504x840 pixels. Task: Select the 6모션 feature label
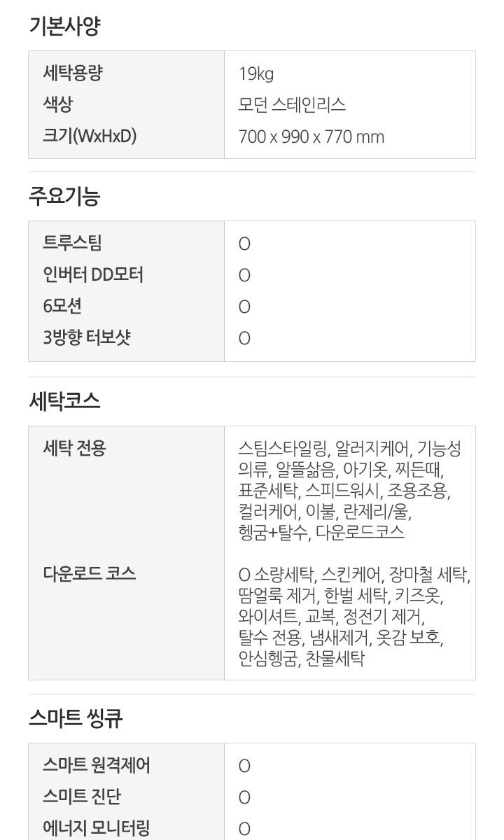(x=62, y=306)
